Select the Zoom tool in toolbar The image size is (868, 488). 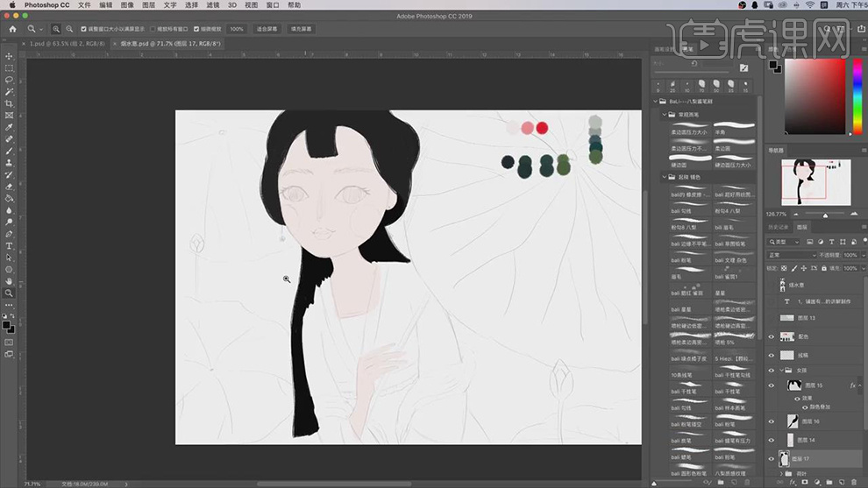tap(9, 293)
